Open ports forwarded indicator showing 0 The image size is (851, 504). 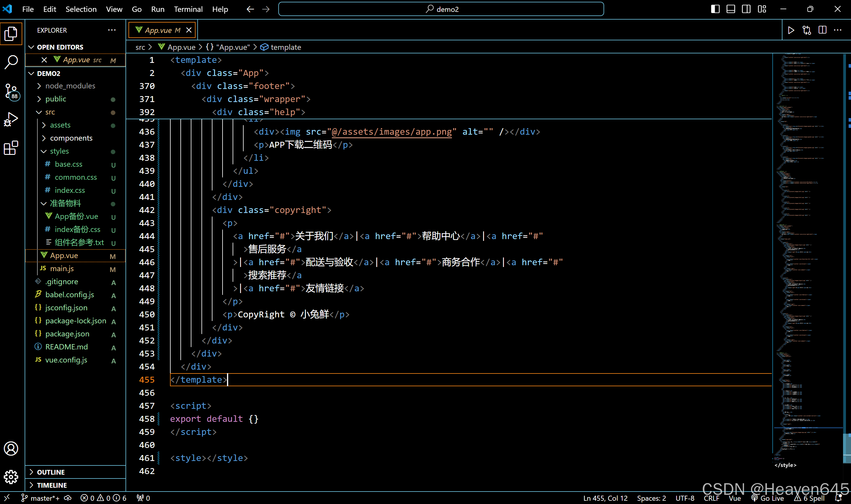[143, 498]
